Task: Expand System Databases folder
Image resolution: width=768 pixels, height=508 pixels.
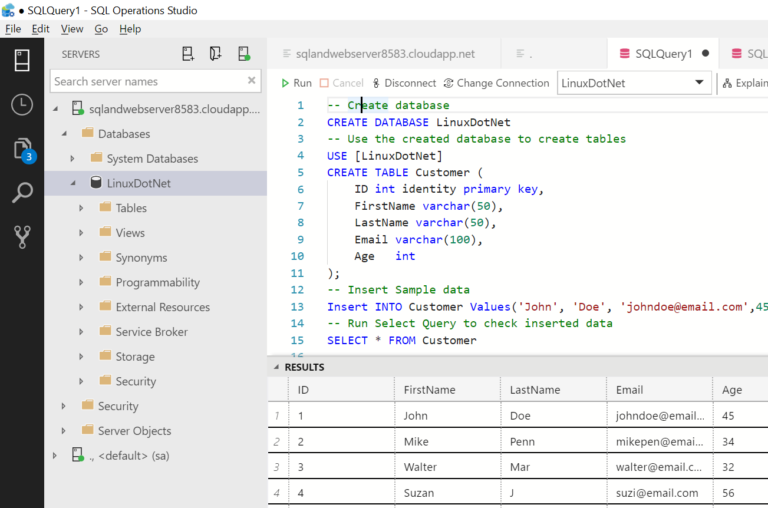Action: (72, 158)
